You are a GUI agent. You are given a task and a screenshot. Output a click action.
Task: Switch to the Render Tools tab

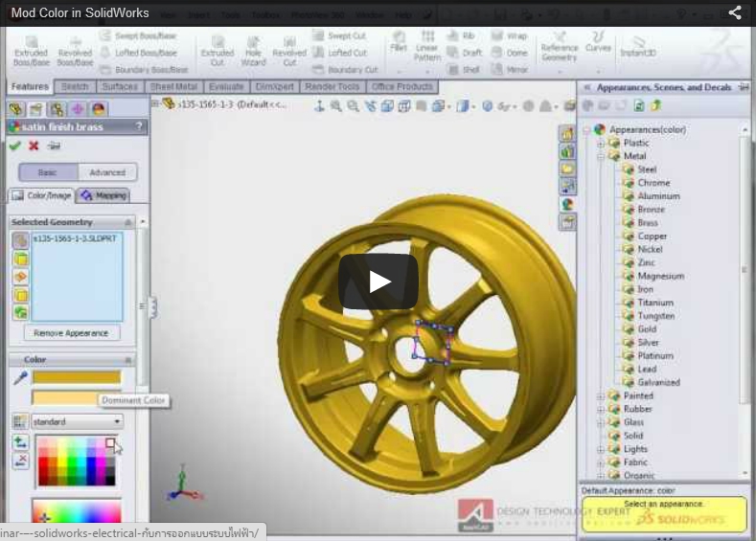[332, 86]
